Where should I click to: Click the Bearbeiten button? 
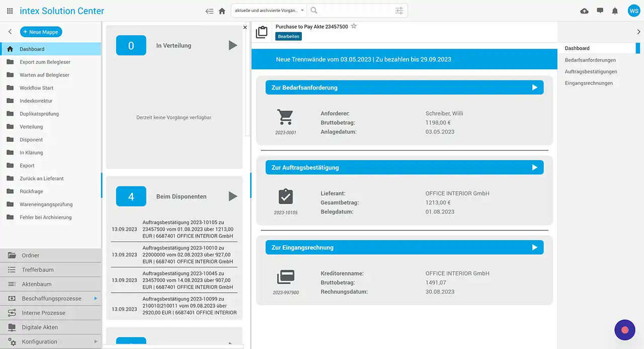[288, 36]
